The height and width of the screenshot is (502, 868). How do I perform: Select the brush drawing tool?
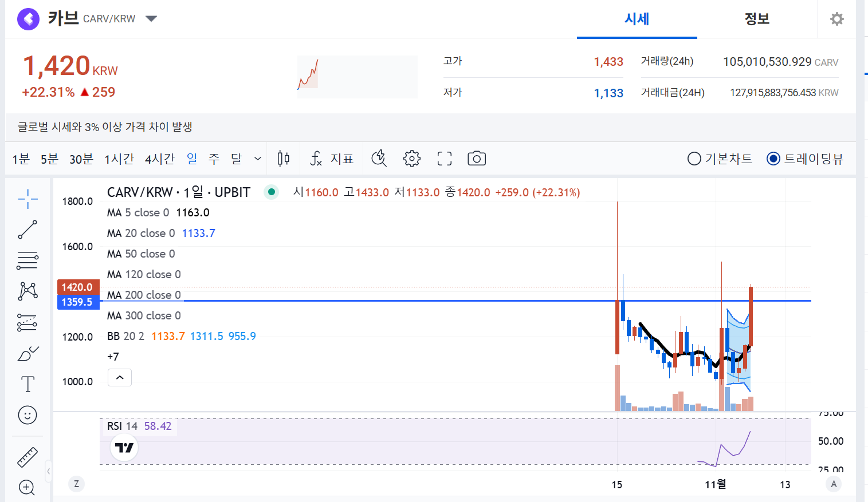click(28, 354)
